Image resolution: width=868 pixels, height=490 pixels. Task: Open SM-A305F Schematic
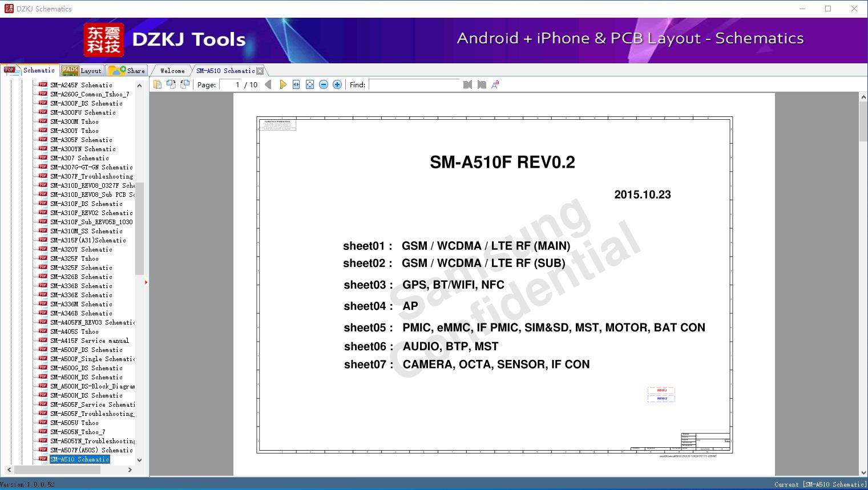81,140
